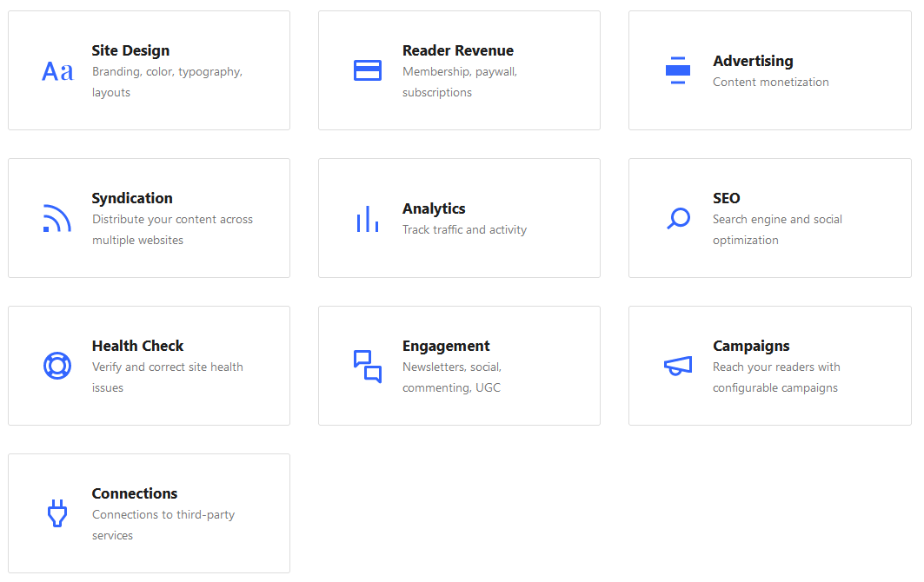Click the credit card icon for Reader Revenue
The image size is (924, 582).
(x=368, y=70)
